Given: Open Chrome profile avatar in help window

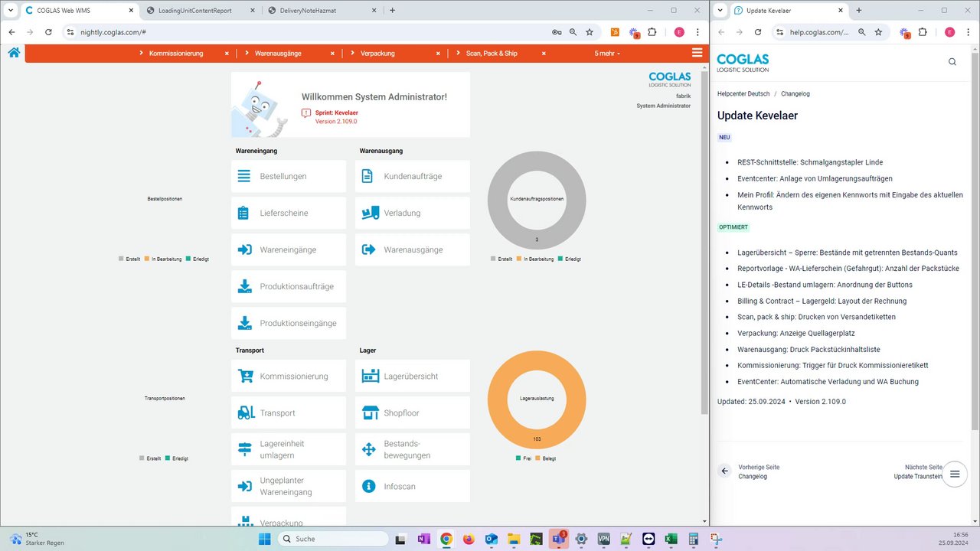Looking at the screenshot, I should point(950,32).
